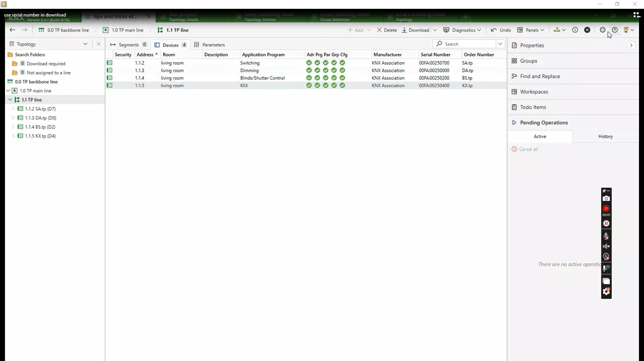The width and height of the screenshot is (644, 361).
Task: Select 1.1.4 BS.tp (D2) in the tree
Action: (x=40, y=127)
